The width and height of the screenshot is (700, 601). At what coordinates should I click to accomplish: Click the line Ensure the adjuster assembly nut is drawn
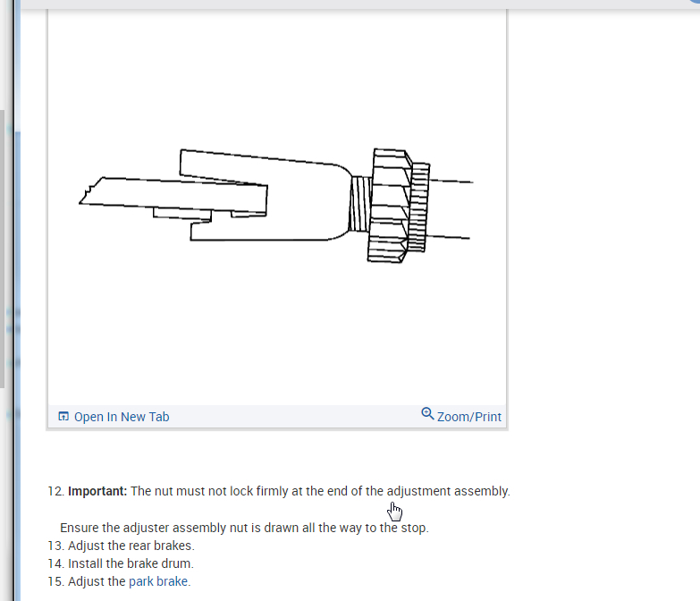(244, 528)
